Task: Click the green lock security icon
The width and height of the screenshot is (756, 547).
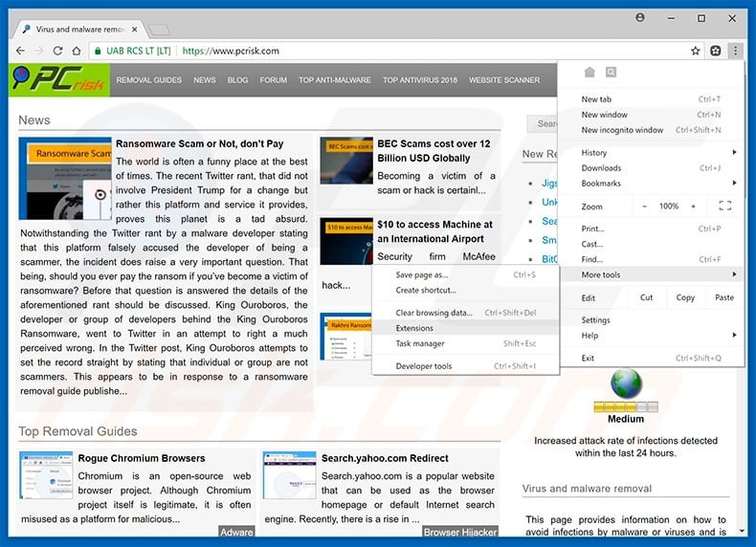Action: click(98, 51)
